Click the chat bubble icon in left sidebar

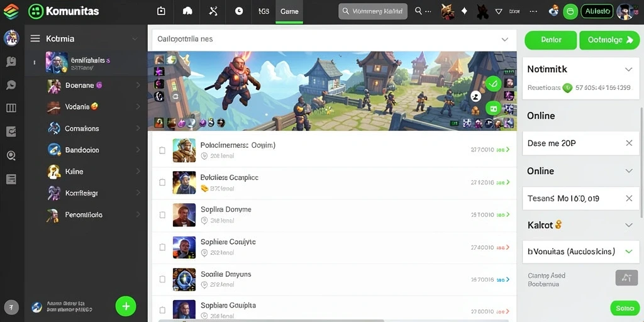coord(11,85)
